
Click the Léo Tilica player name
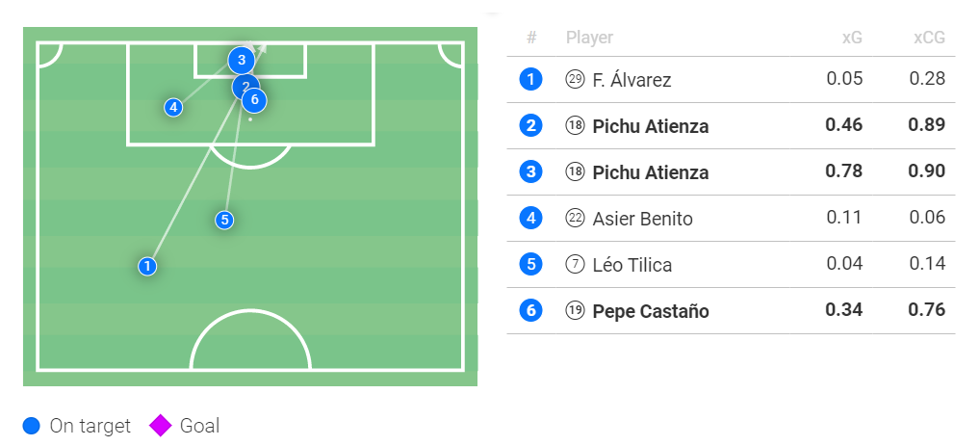632,265
